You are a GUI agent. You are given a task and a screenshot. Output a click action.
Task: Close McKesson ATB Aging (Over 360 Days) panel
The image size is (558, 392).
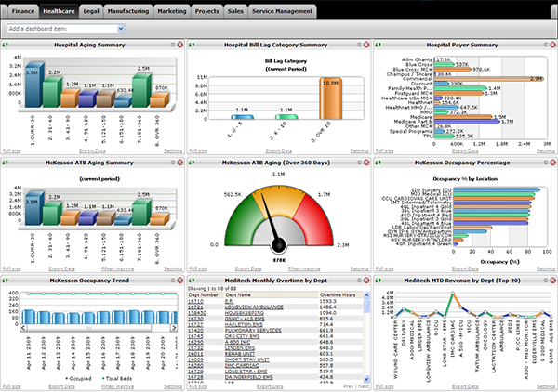(x=366, y=163)
